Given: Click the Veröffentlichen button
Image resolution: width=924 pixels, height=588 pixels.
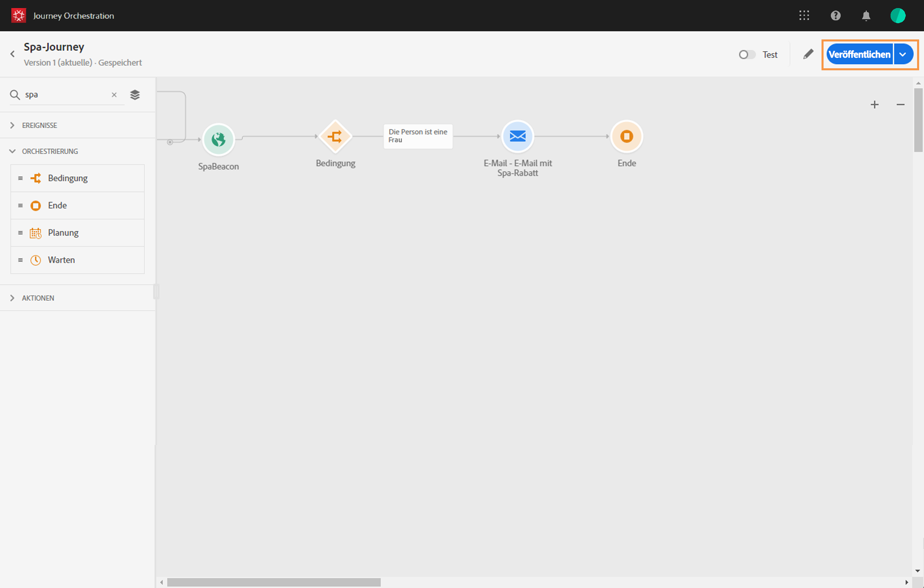Looking at the screenshot, I should [x=859, y=54].
